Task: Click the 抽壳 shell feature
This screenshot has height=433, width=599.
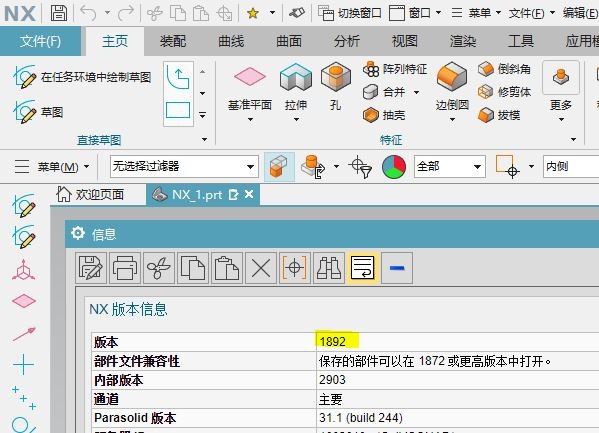Action: [384, 115]
